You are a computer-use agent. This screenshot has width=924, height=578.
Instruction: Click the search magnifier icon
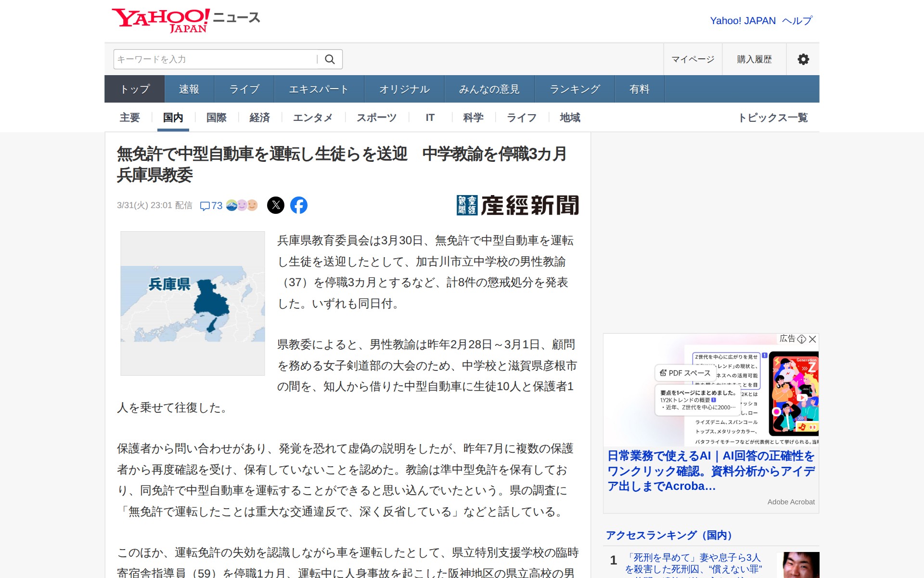pyautogui.click(x=330, y=59)
